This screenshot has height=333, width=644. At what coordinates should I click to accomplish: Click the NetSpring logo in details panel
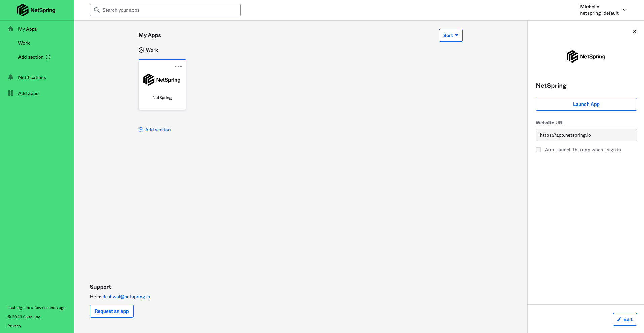point(586,56)
